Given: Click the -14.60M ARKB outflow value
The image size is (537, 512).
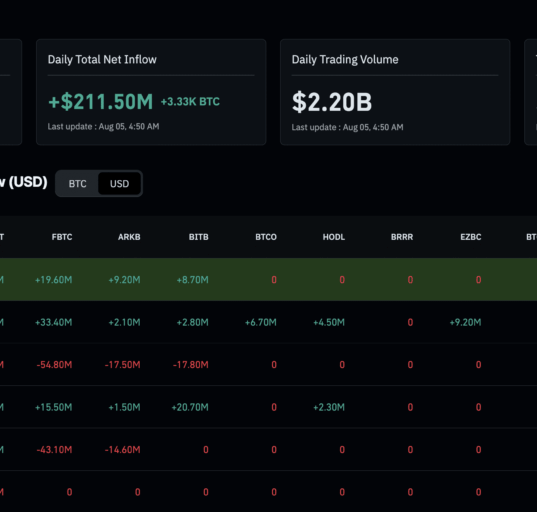Looking at the screenshot, I should (123, 450).
